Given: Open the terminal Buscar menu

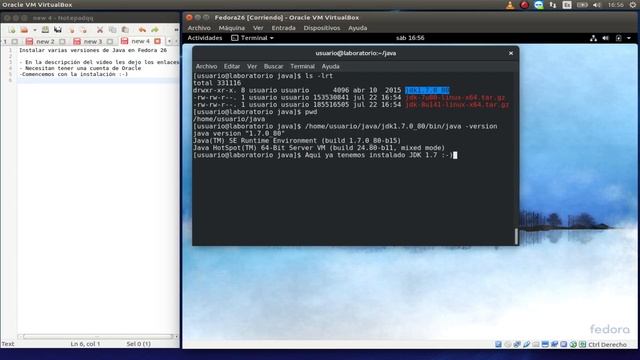Looking at the screenshot, I should coord(273,66).
